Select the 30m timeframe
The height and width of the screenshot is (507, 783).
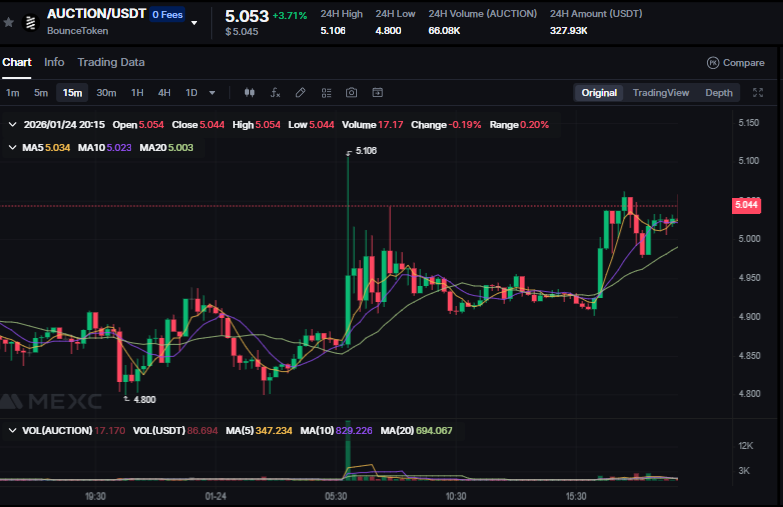pyautogui.click(x=106, y=93)
